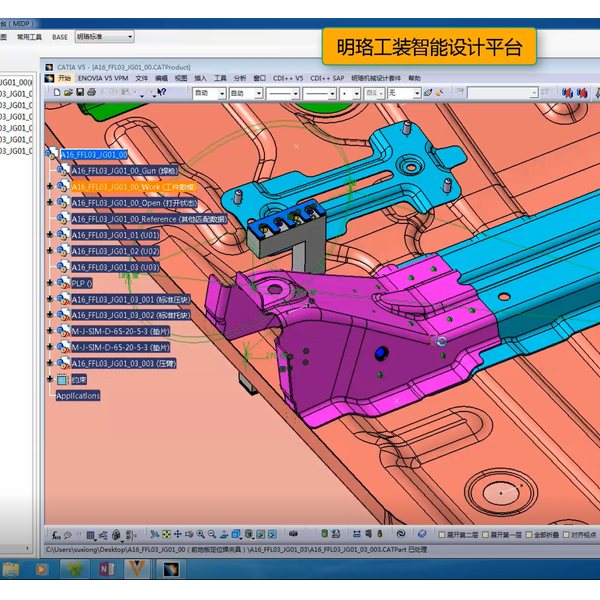Expand the A16_FFL03_JG01_01 (U01) tree node
This screenshot has width=600, height=600.
[x=49, y=235]
